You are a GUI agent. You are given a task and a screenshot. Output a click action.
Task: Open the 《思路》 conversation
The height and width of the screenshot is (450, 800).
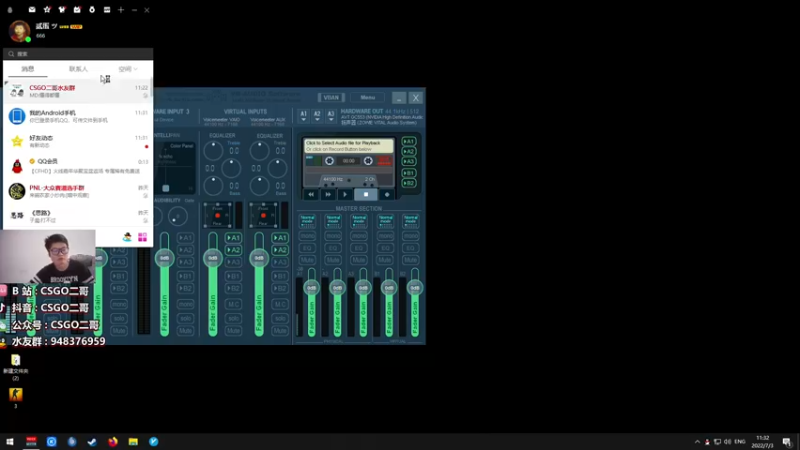(x=78, y=216)
